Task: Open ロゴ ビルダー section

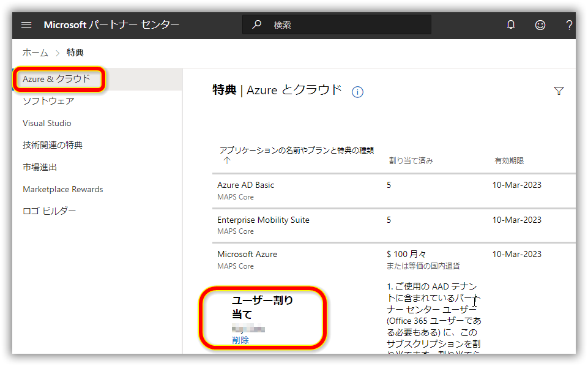Action: pyautogui.click(x=49, y=211)
